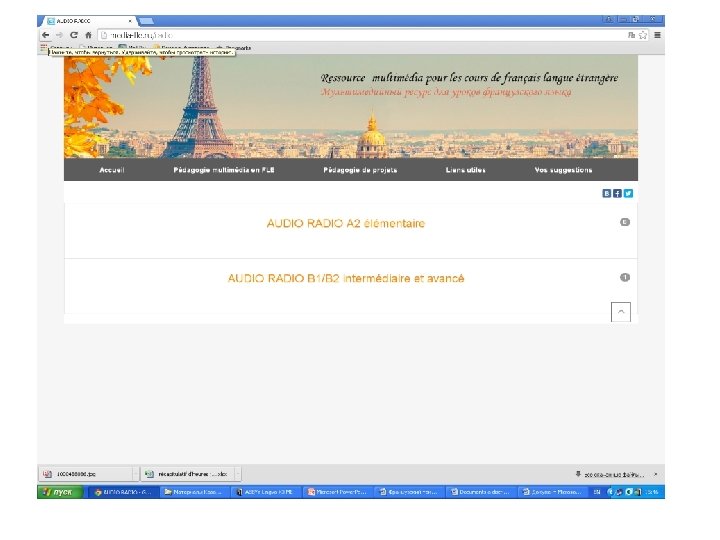This screenshot has height=540, width=720.
Task: Click the EN language indicator in the taskbar
Action: (x=597, y=492)
